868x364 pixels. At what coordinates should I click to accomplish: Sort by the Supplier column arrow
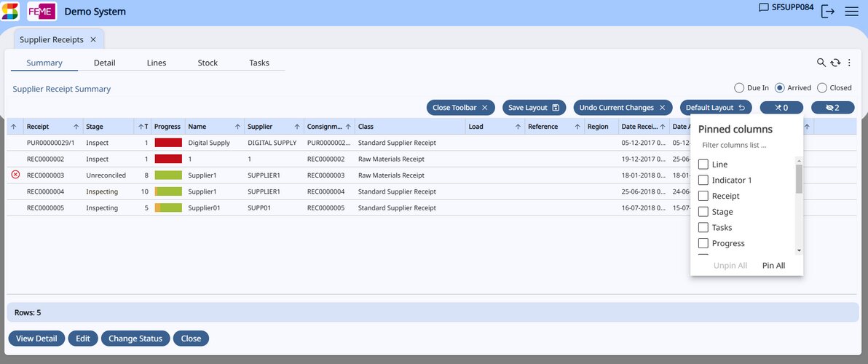click(x=296, y=127)
